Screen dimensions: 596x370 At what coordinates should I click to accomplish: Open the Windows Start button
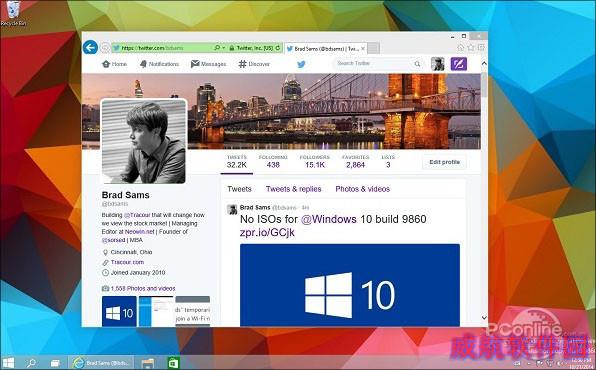coord(8,363)
